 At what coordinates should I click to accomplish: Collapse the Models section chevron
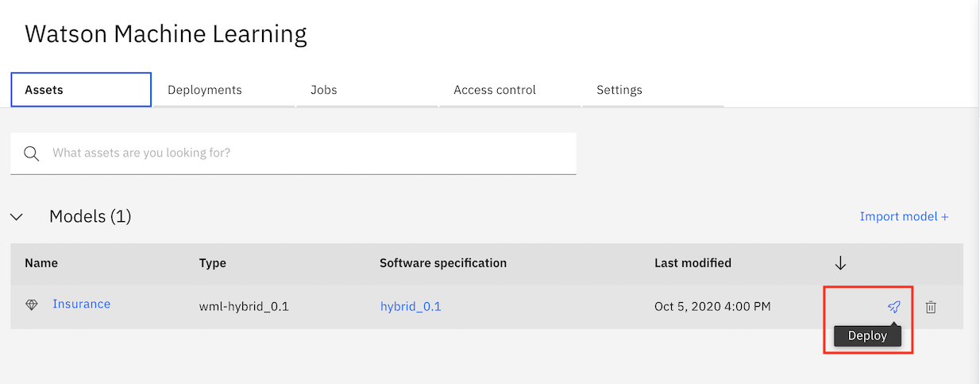pyautogui.click(x=17, y=216)
